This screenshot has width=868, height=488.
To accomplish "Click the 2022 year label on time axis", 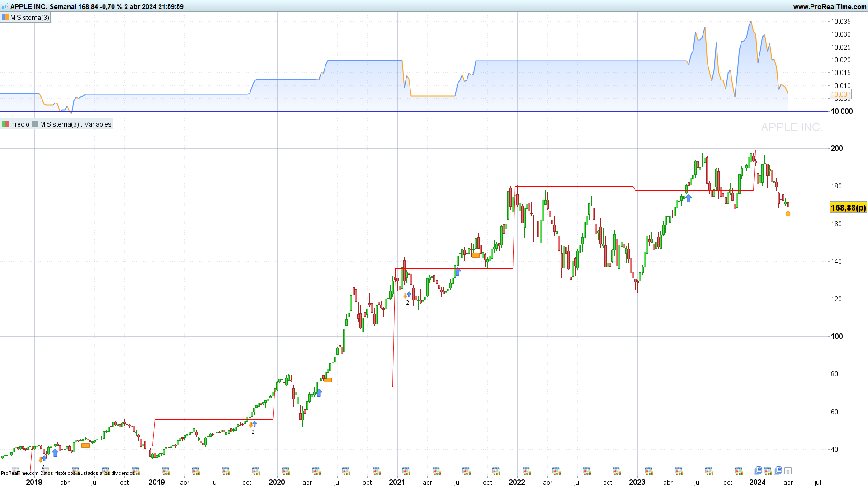I will pyautogui.click(x=517, y=482).
